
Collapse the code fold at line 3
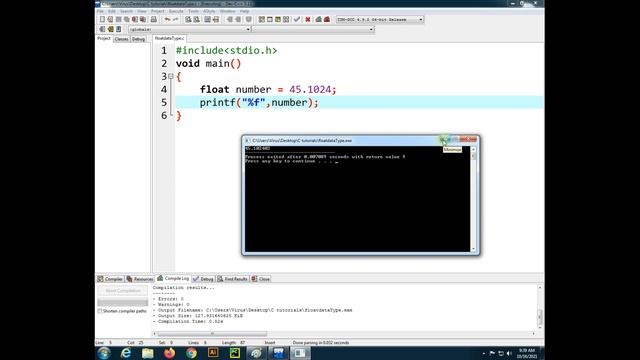pos(171,76)
